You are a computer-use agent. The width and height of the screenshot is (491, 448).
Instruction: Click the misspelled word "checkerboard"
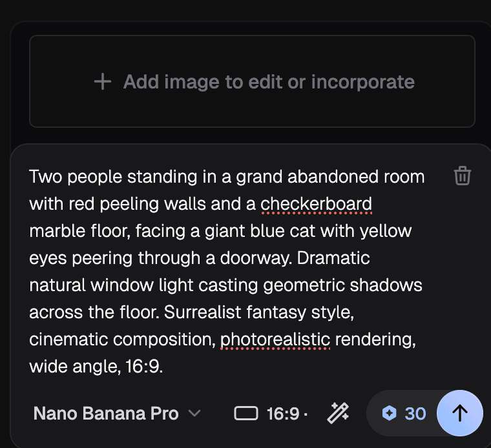point(317,204)
